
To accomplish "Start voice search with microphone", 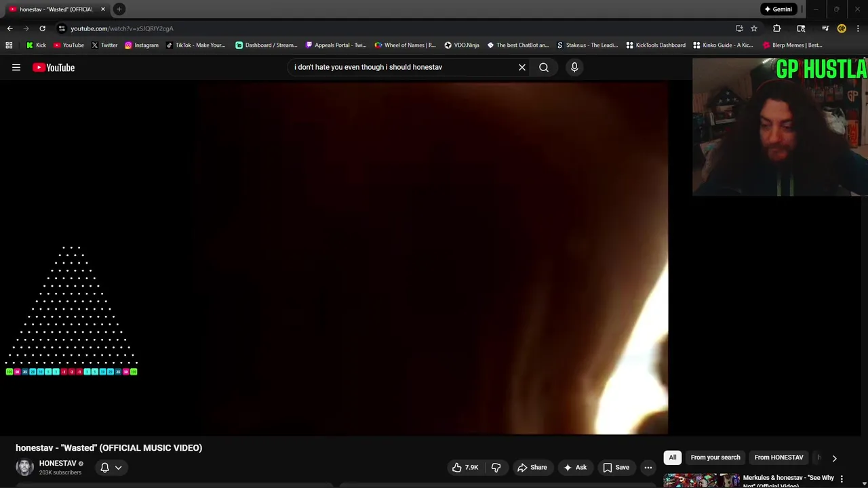I will pos(574,67).
